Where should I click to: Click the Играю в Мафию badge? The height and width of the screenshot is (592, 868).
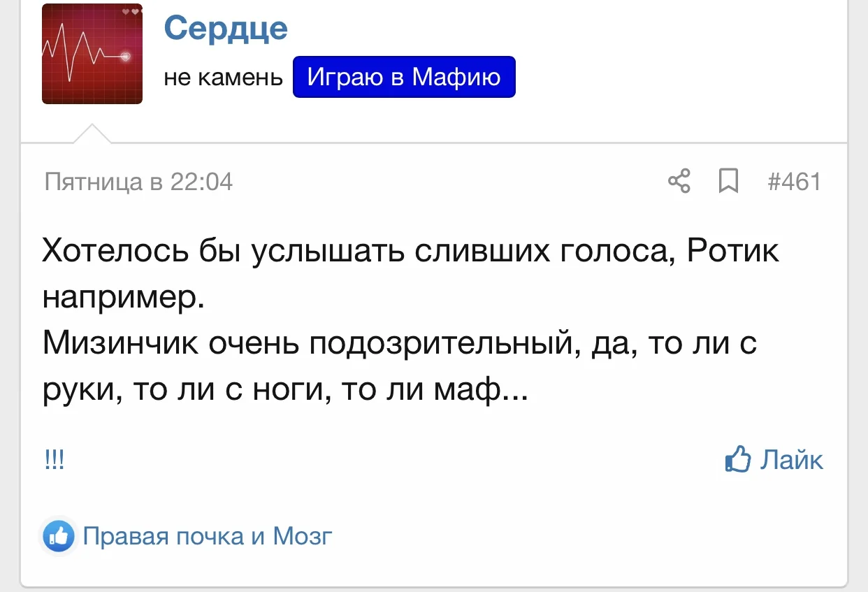(404, 77)
